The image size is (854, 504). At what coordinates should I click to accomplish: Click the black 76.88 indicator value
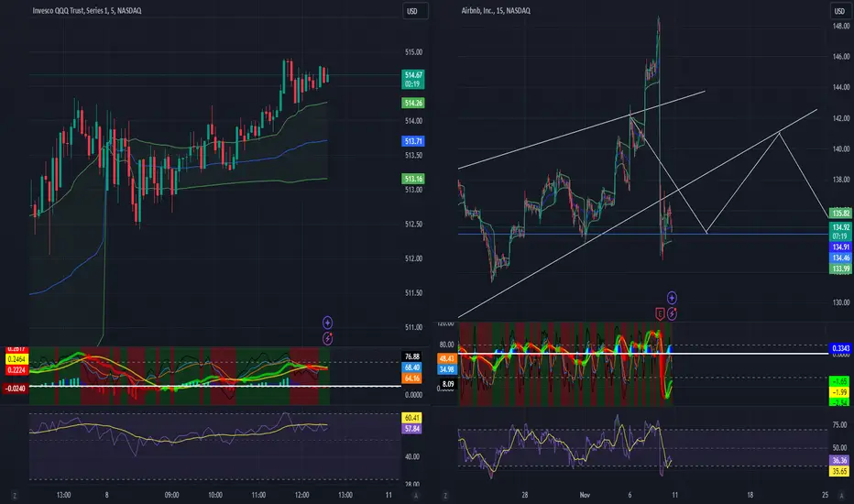(411, 356)
